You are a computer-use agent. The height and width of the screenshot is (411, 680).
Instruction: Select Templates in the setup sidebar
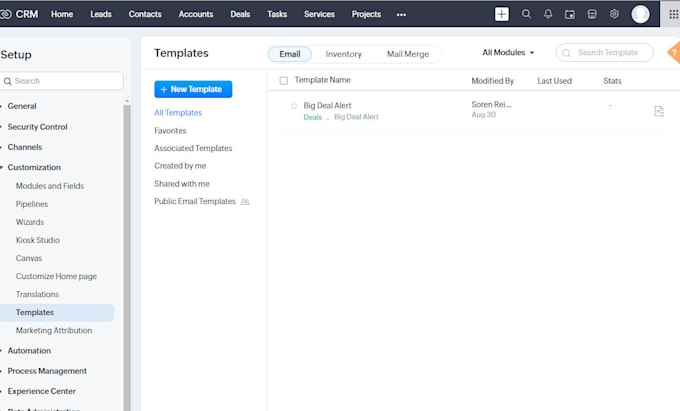coord(57,313)
